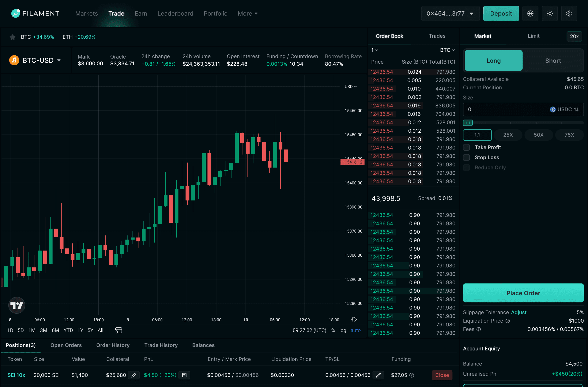Toggle the sun light theme icon
The width and height of the screenshot is (588, 387).
[550, 14]
